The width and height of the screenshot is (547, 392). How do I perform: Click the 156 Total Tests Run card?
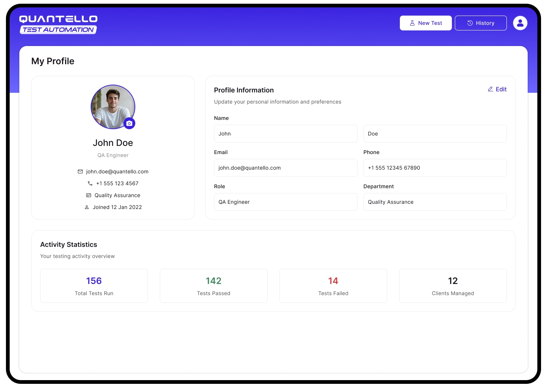click(94, 286)
